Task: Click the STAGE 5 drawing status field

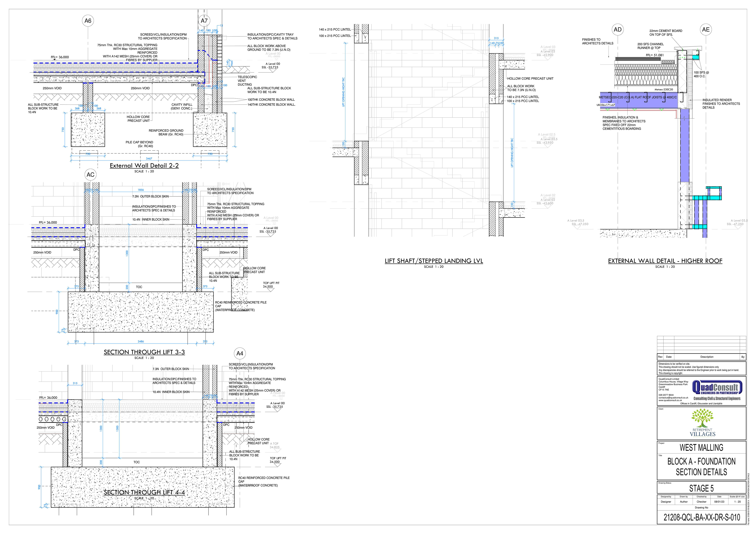Action: (x=701, y=488)
